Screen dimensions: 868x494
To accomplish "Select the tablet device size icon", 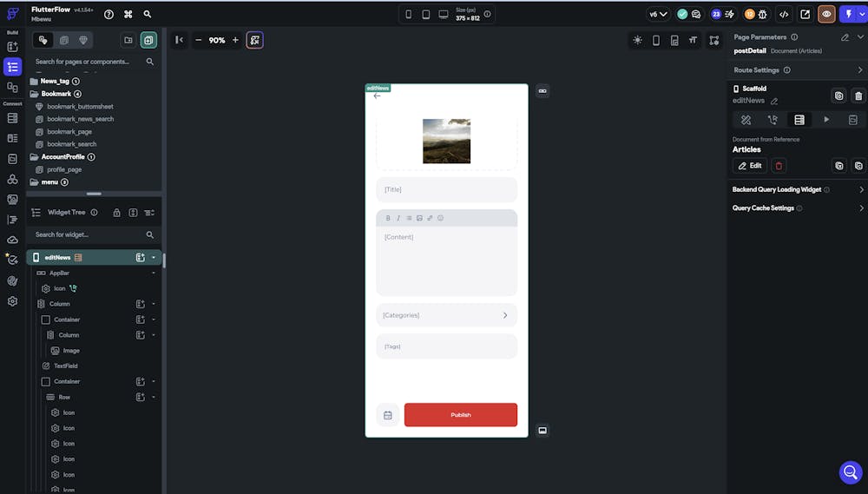I will click(425, 15).
